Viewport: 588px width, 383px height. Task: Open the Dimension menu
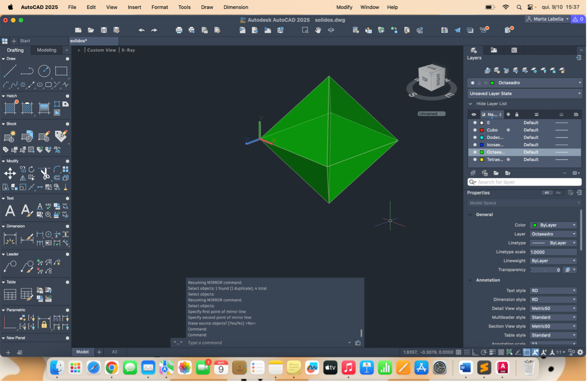(236, 7)
